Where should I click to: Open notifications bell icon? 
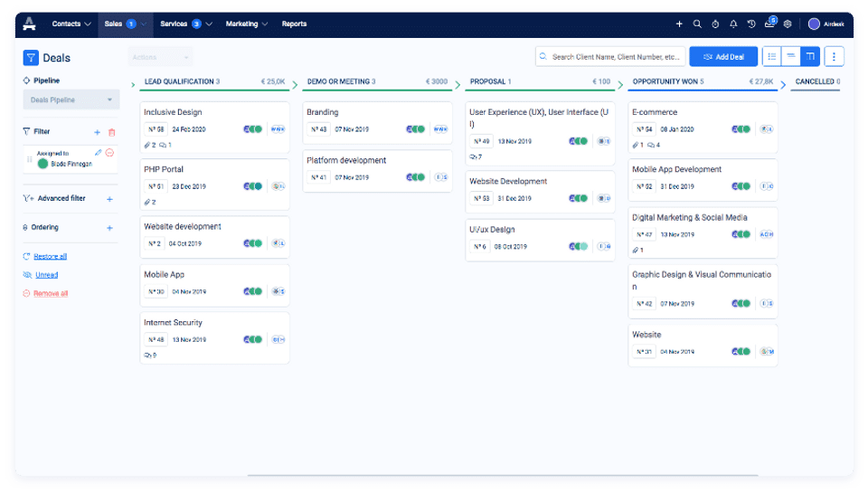(x=733, y=24)
